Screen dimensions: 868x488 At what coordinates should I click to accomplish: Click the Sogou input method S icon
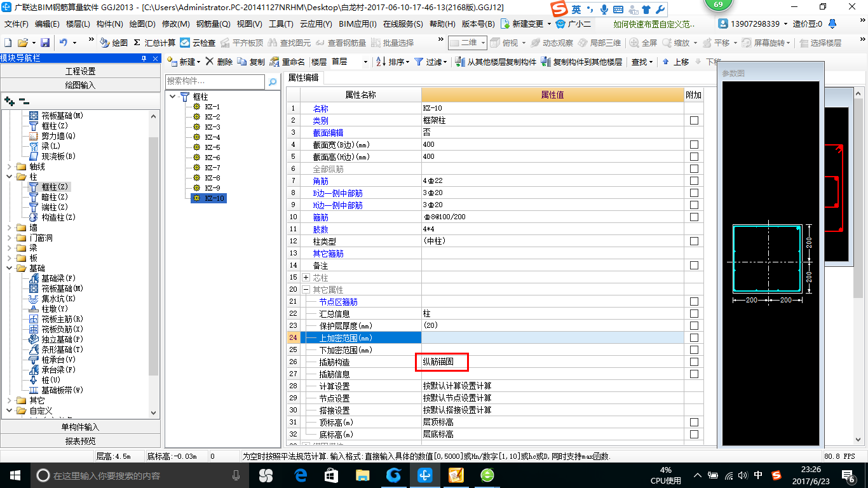559,10
